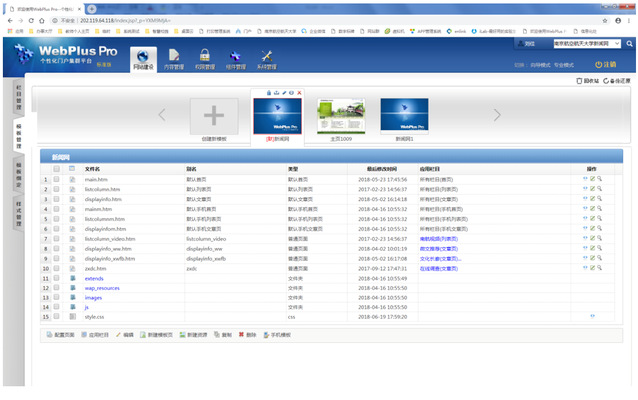Toggle the select-all checkbox in table header

57,169
